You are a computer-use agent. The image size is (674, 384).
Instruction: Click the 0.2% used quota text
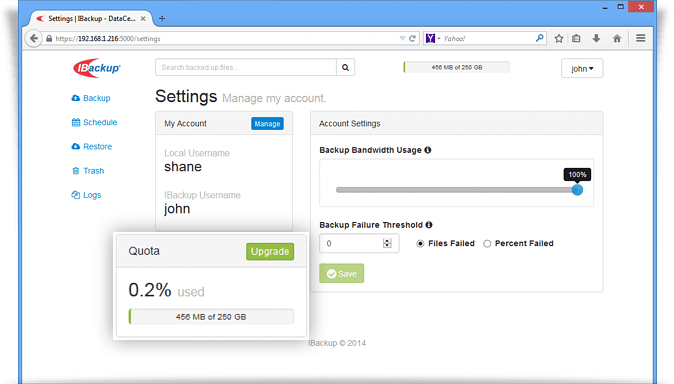167,290
